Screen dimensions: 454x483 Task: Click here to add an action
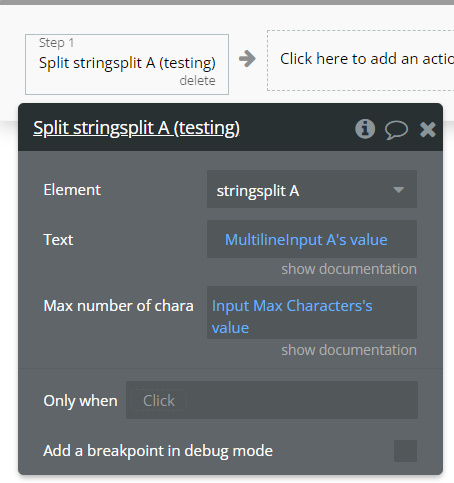360,60
